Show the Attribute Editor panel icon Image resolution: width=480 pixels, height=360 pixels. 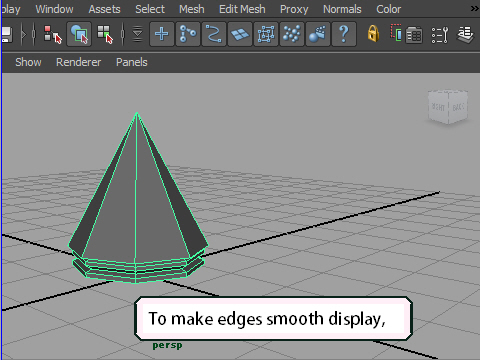click(x=414, y=35)
